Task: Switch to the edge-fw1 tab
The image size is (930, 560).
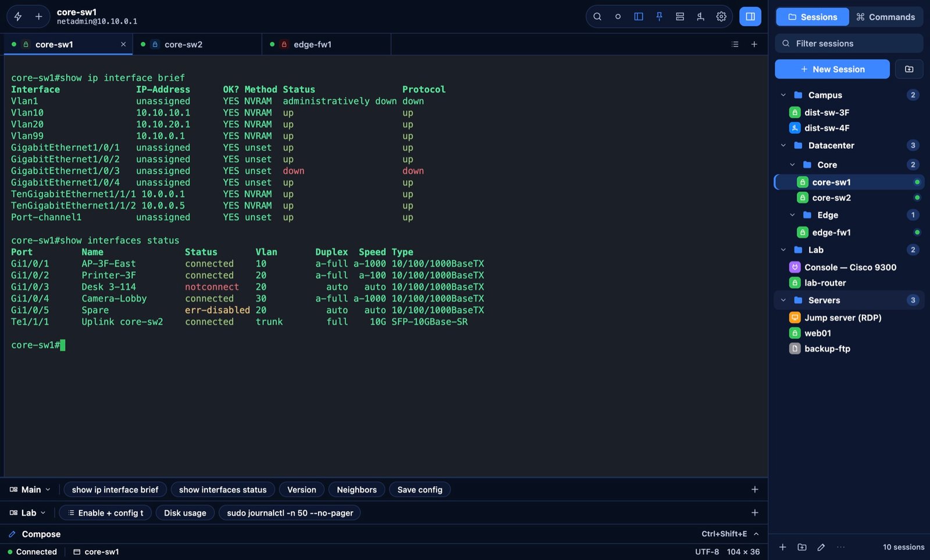Action: click(x=327, y=44)
